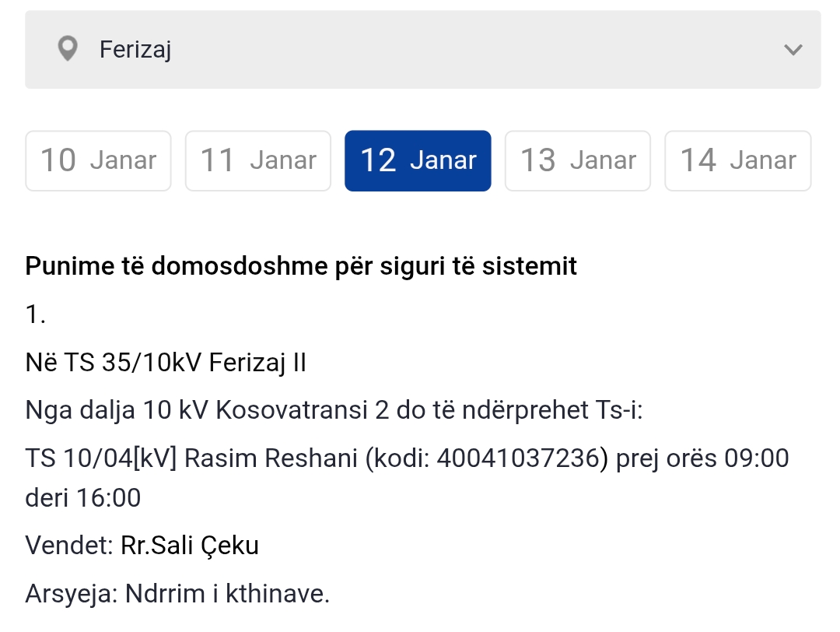Click the 'deri 16:00' end time
Image resolution: width=840 pixels, height=632 pixels.
click(x=83, y=498)
